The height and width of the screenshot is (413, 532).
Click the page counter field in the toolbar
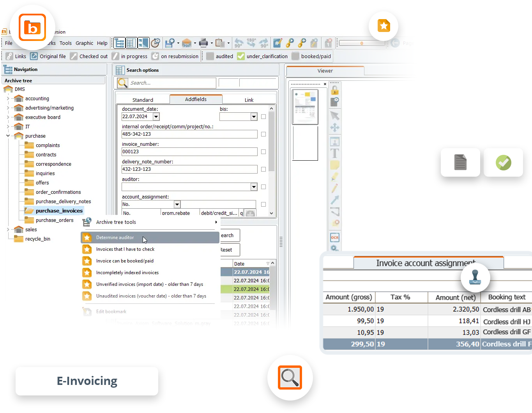pos(361,43)
